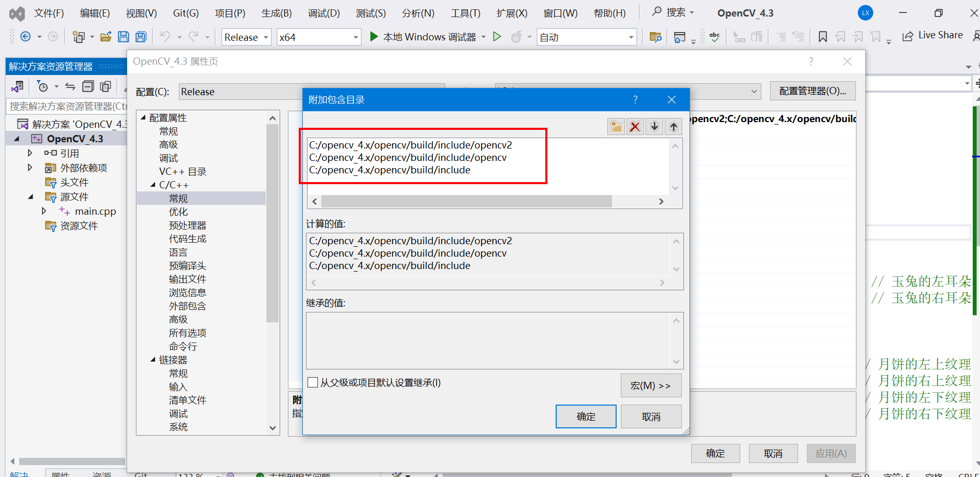This screenshot has height=477, width=980.
Task: Open the 工具(T) menu
Action: coord(466,13)
